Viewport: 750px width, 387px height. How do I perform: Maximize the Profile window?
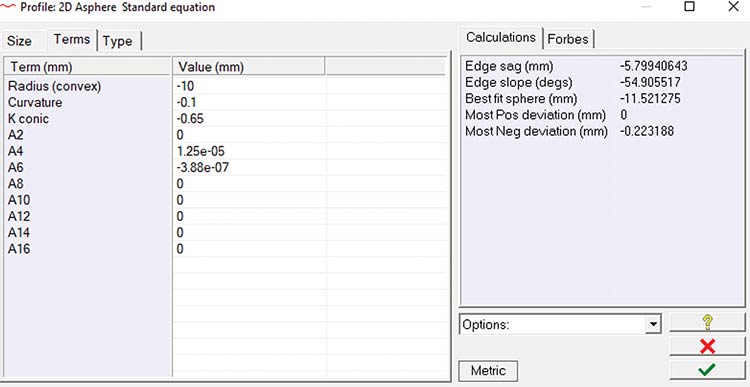click(x=689, y=7)
